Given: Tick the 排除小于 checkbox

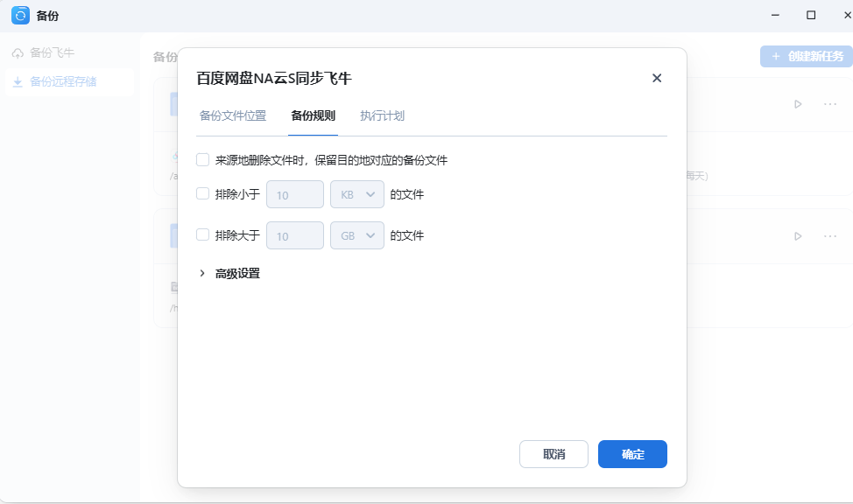Looking at the screenshot, I should [x=203, y=193].
